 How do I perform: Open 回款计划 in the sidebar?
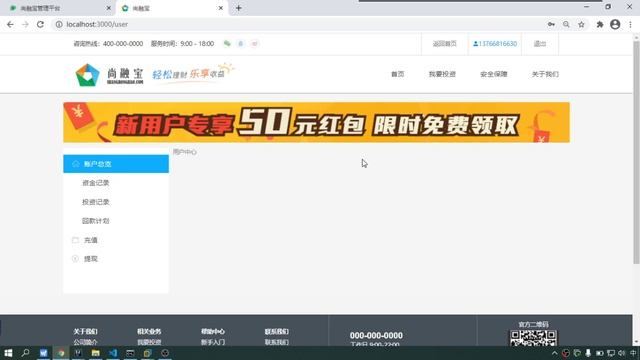click(x=96, y=221)
